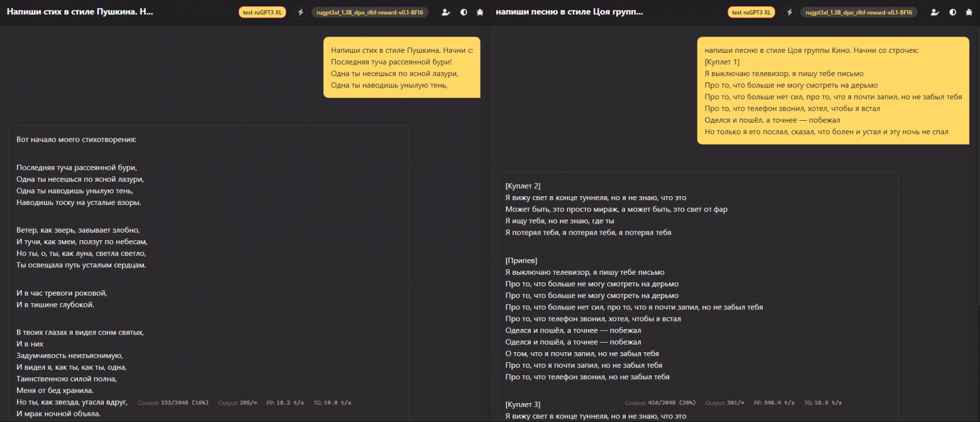Click line 'И в тишине глубокой.'
This screenshot has width=980, height=422.
(55, 305)
